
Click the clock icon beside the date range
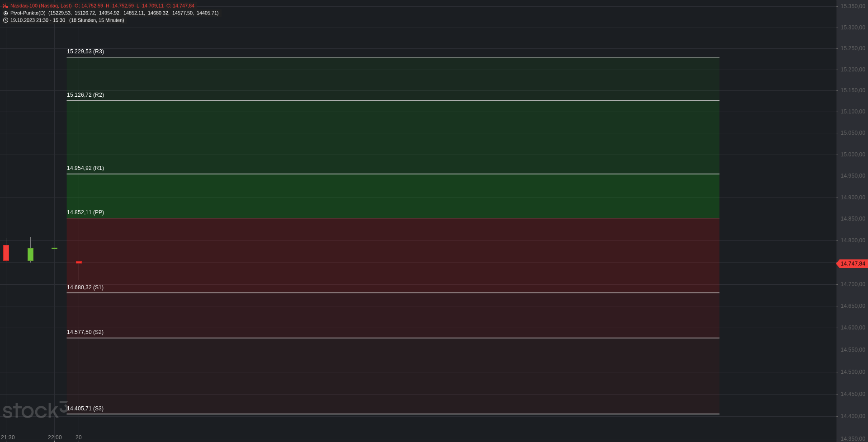(x=5, y=20)
